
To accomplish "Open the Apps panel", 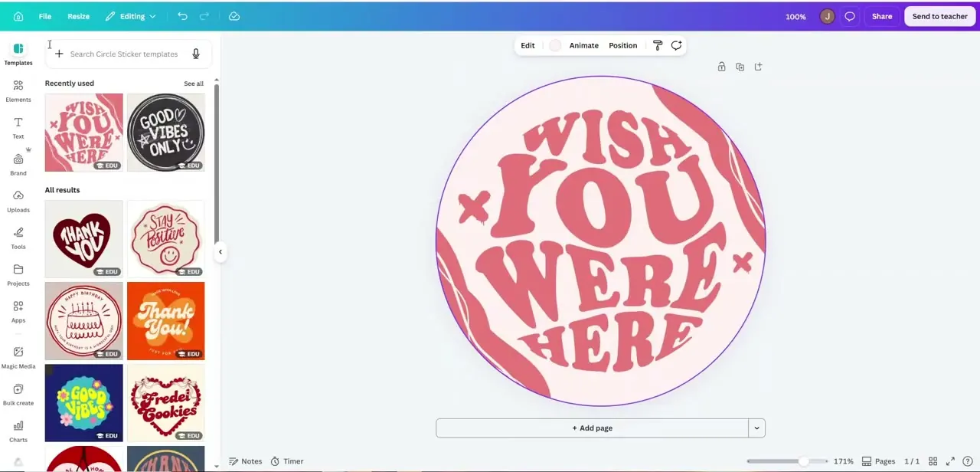I will tap(18, 311).
